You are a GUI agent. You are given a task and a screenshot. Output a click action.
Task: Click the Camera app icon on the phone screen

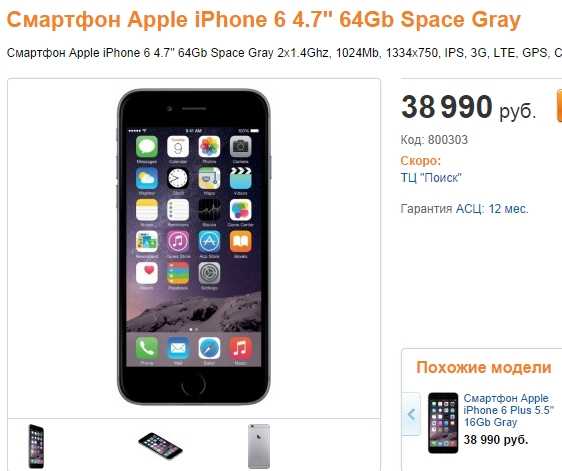pos(240,147)
